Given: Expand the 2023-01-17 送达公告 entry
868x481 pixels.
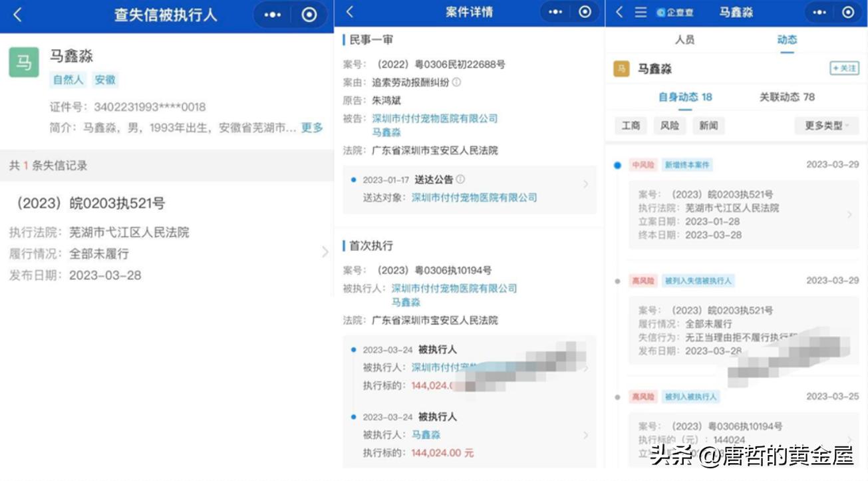Looking at the screenshot, I should pyautogui.click(x=585, y=184).
